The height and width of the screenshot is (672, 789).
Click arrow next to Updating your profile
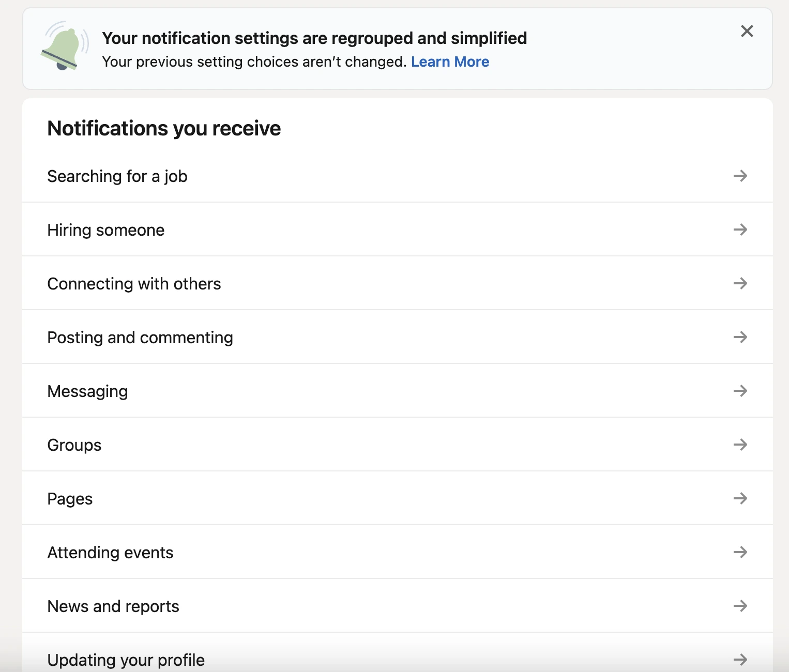tap(740, 660)
